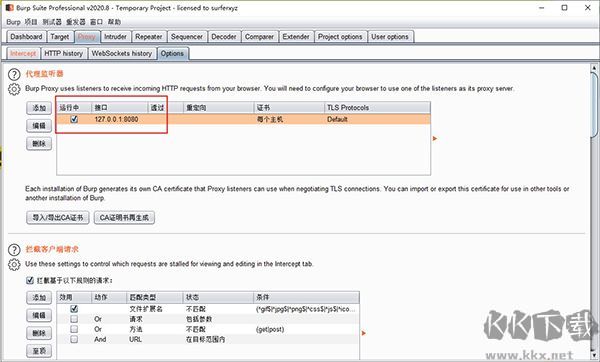Click the scrollbar up arrow
Viewport: 600px width, 362px height.
point(594,68)
